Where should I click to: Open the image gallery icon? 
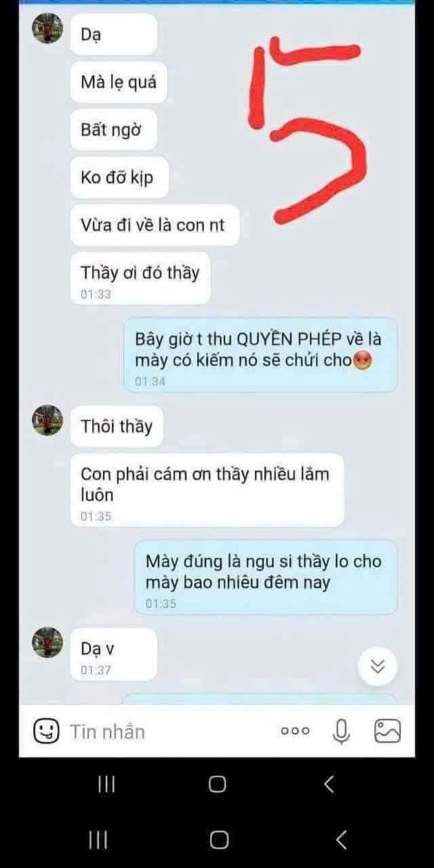tap(388, 730)
